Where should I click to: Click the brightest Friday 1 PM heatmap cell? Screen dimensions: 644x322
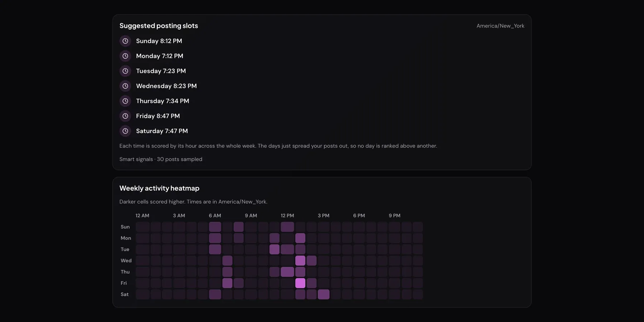300,283
